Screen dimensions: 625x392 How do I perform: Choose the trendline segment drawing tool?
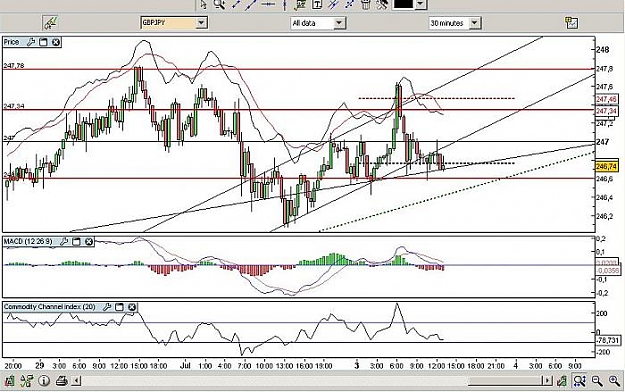tap(236, 4)
